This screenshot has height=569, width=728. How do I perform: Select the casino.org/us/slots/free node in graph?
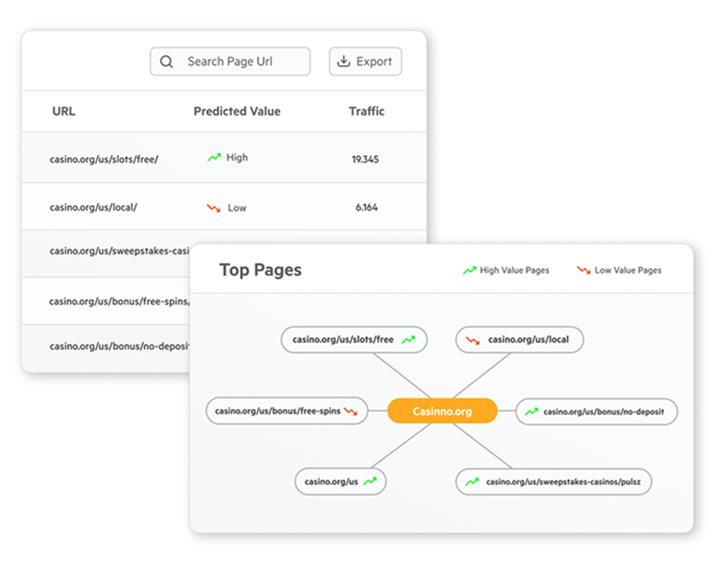pos(354,340)
